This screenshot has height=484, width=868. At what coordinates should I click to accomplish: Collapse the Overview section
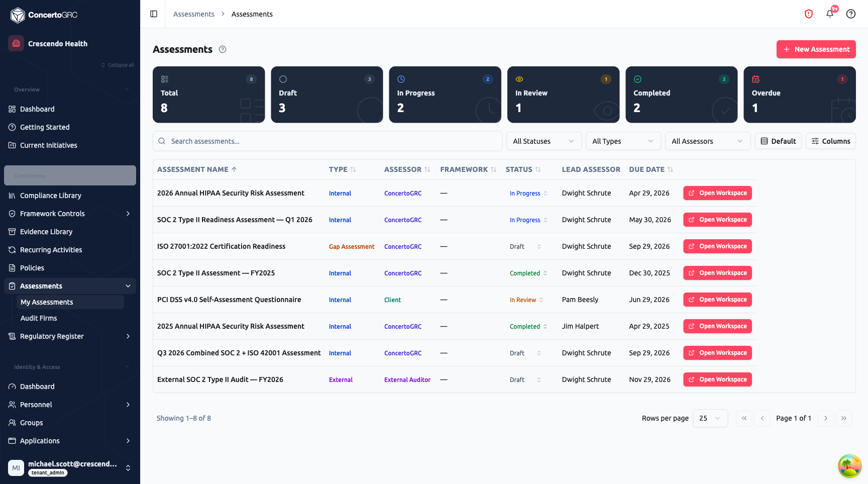tap(127, 89)
